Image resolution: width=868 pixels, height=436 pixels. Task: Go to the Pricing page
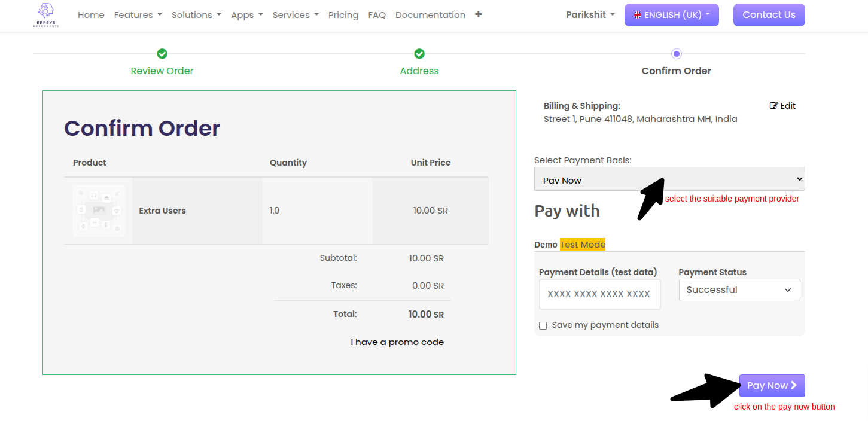coord(343,15)
